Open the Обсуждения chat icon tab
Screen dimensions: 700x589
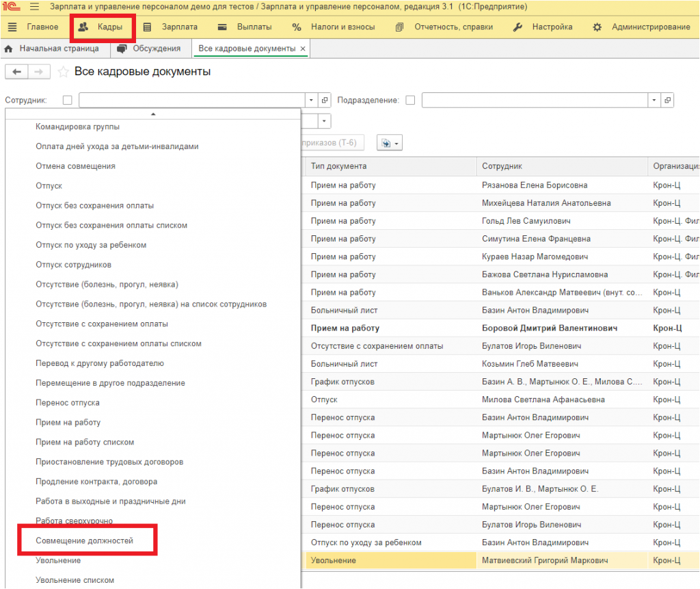click(x=122, y=49)
